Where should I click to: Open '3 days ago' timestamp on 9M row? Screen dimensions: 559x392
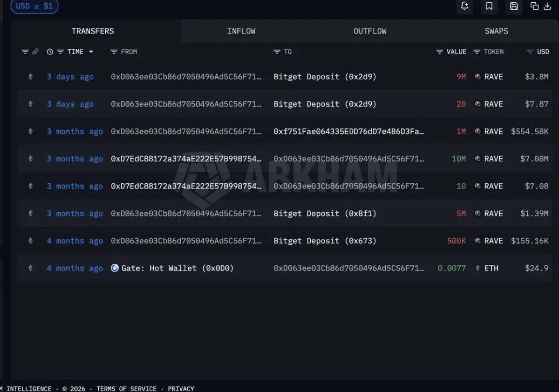(x=70, y=77)
